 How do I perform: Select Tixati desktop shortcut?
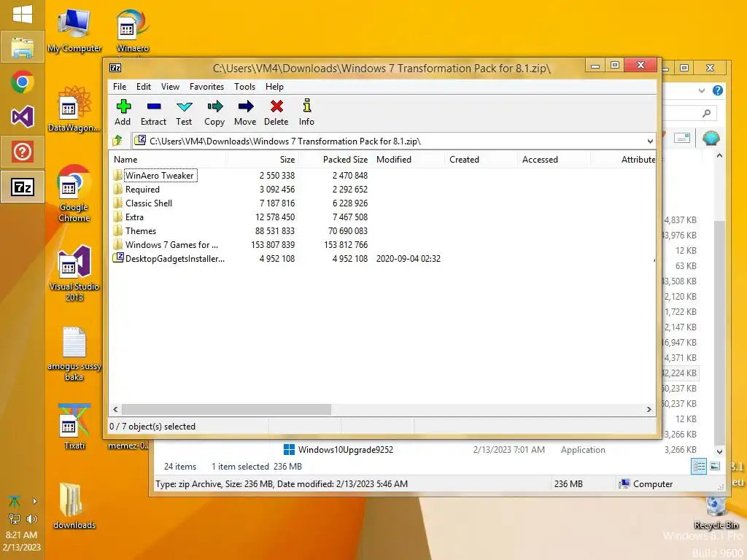(x=74, y=427)
